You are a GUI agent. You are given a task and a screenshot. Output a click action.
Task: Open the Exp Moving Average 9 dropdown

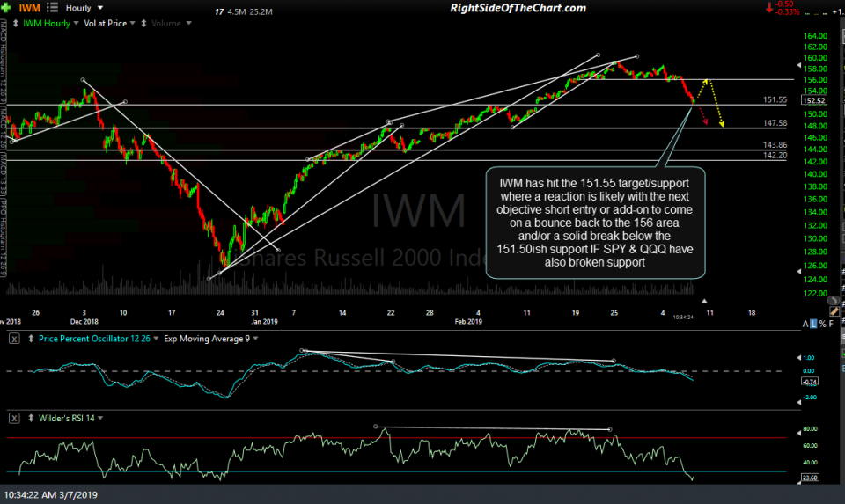(255, 339)
